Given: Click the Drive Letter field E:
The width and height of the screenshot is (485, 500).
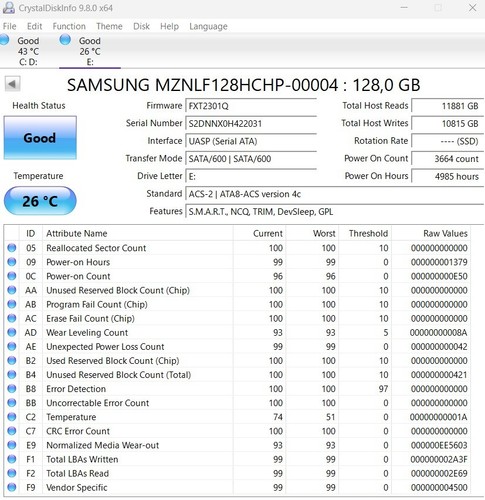Looking at the screenshot, I should point(251,176).
